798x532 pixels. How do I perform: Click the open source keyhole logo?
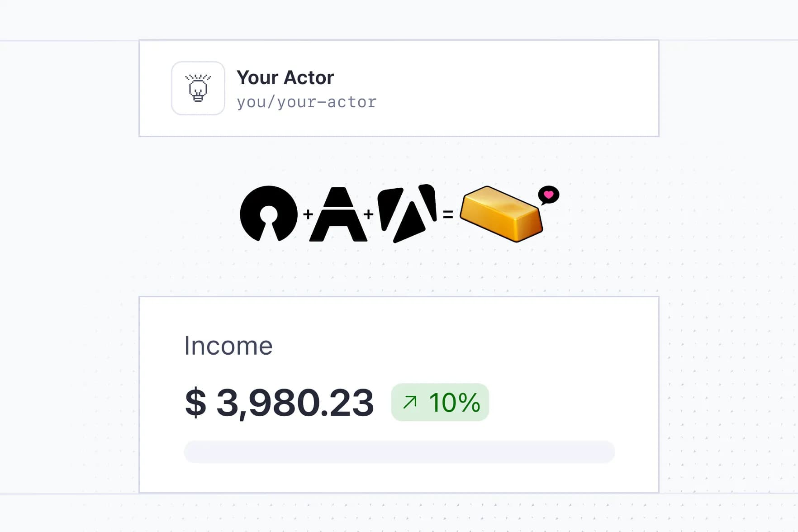269,213
